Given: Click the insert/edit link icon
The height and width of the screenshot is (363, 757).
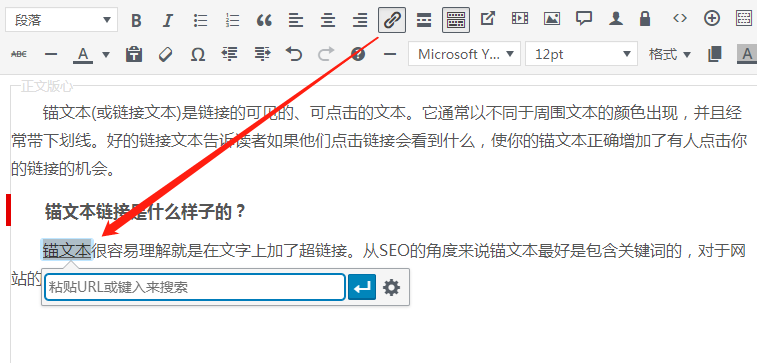Looking at the screenshot, I should point(392,20).
